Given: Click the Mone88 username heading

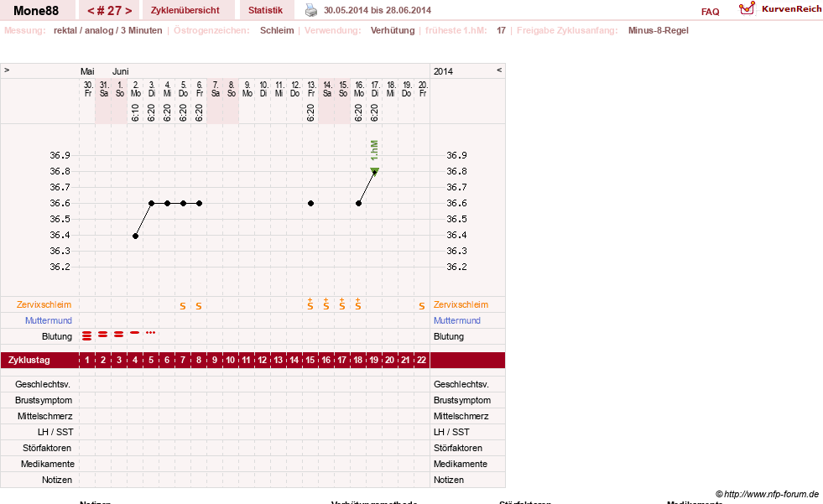Looking at the screenshot, I should (36, 11).
